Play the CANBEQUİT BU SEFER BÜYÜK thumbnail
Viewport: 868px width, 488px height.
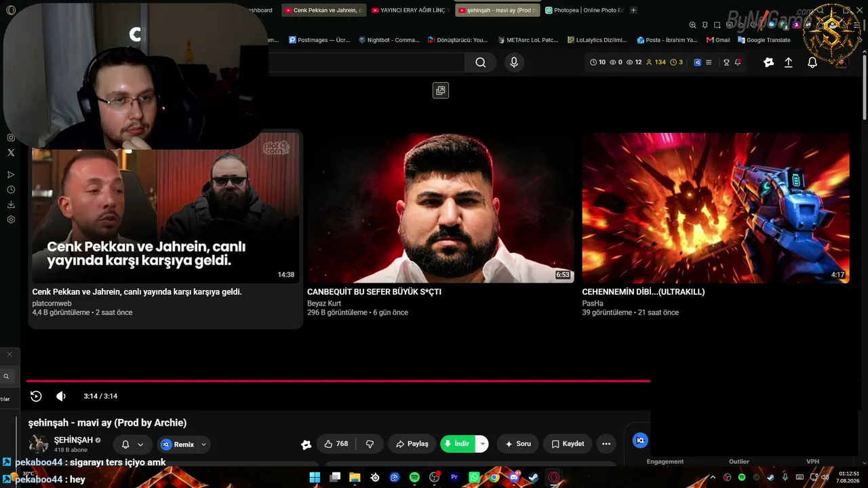coord(441,208)
